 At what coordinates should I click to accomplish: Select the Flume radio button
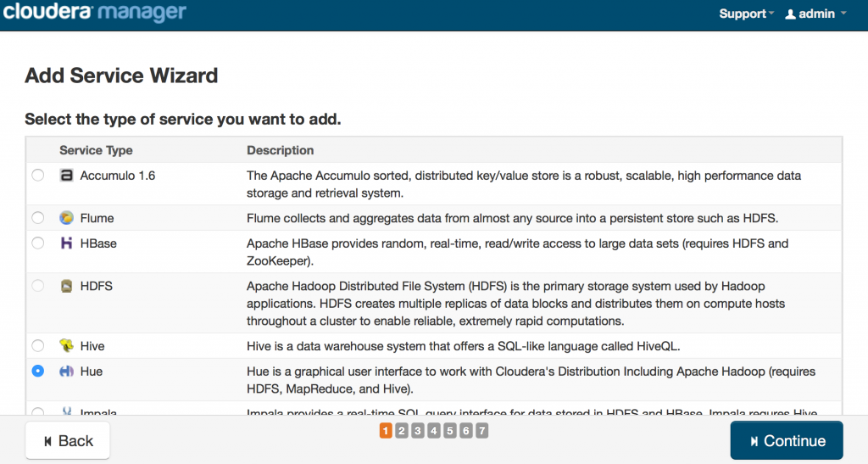[x=38, y=218]
